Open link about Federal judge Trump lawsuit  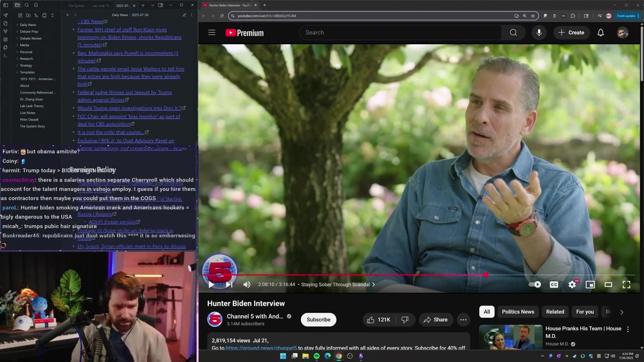[124, 96]
